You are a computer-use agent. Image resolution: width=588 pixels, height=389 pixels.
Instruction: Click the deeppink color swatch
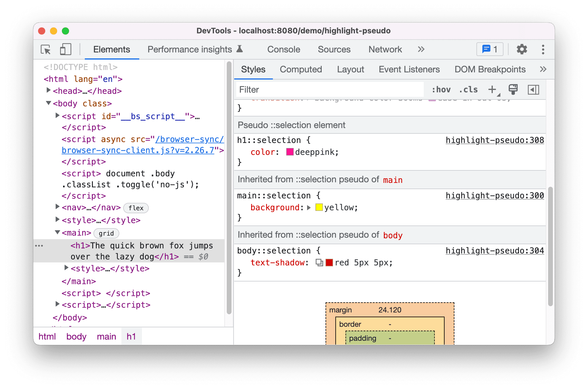[x=288, y=152]
